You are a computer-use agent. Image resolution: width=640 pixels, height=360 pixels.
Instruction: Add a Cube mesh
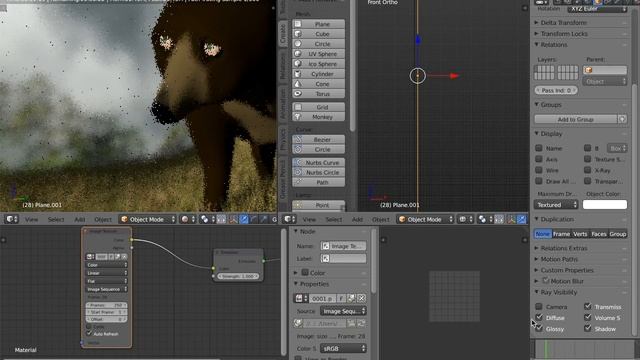318,34
